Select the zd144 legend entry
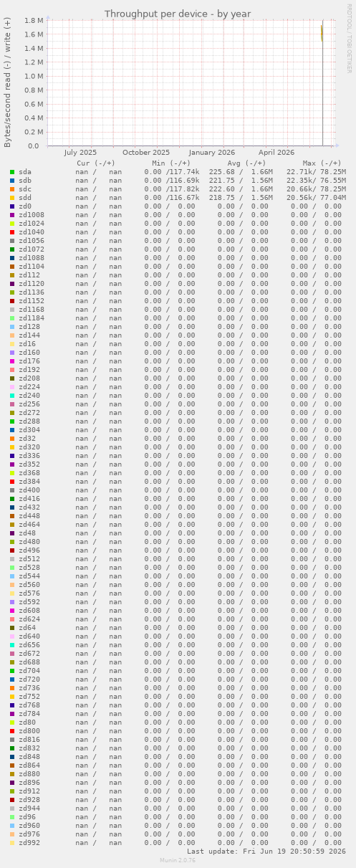This screenshot has width=356, height=868. (29, 335)
